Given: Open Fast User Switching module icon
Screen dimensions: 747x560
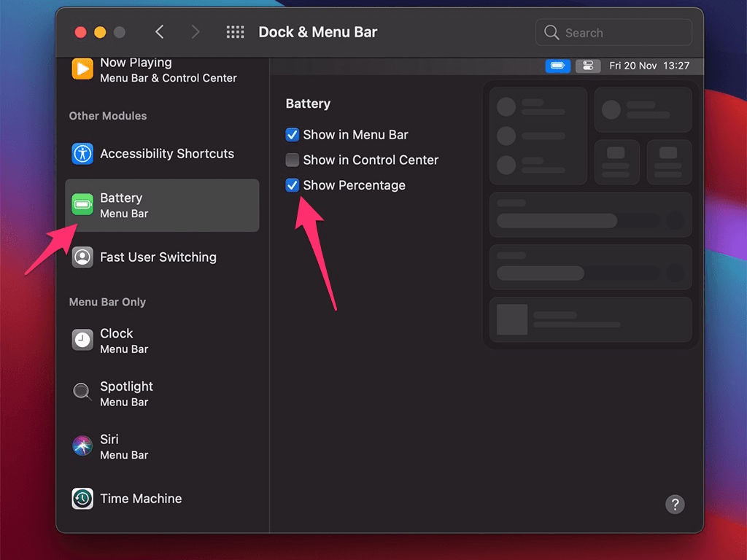Looking at the screenshot, I should pyautogui.click(x=82, y=257).
